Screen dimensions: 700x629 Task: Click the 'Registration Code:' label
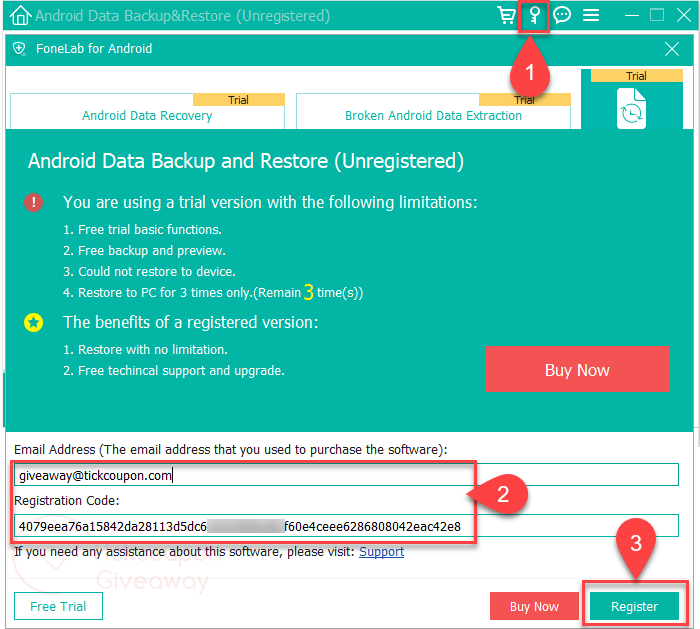[67, 500]
